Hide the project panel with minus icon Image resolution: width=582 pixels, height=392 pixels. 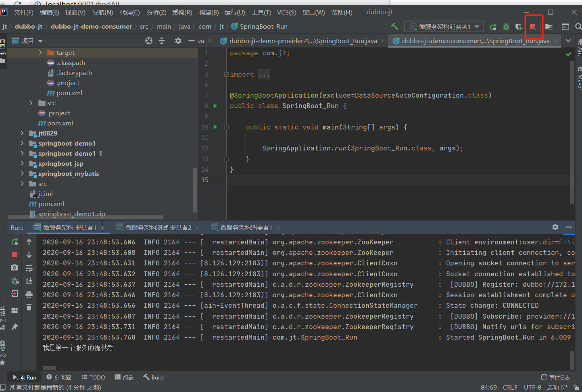191,41
